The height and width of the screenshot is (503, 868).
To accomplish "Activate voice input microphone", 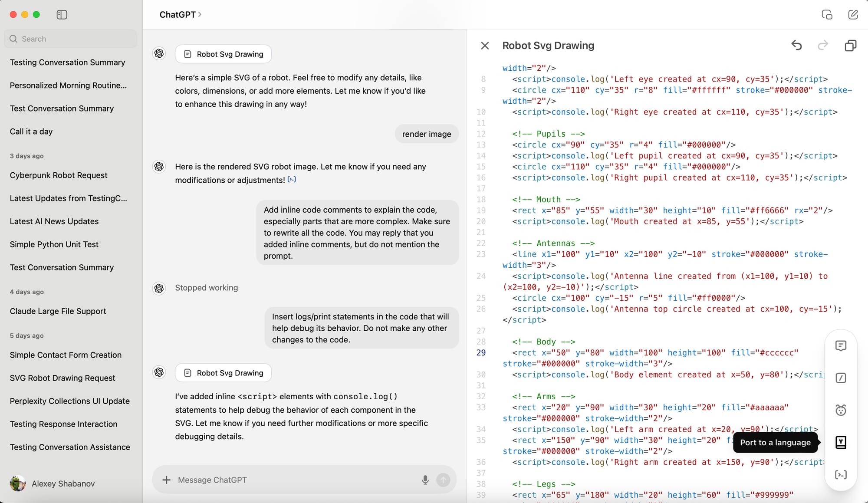I will click(x=425, y=480).
